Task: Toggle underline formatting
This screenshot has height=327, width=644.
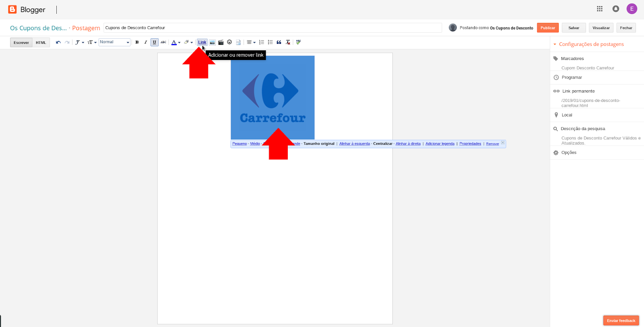Action: pos(155,42)
